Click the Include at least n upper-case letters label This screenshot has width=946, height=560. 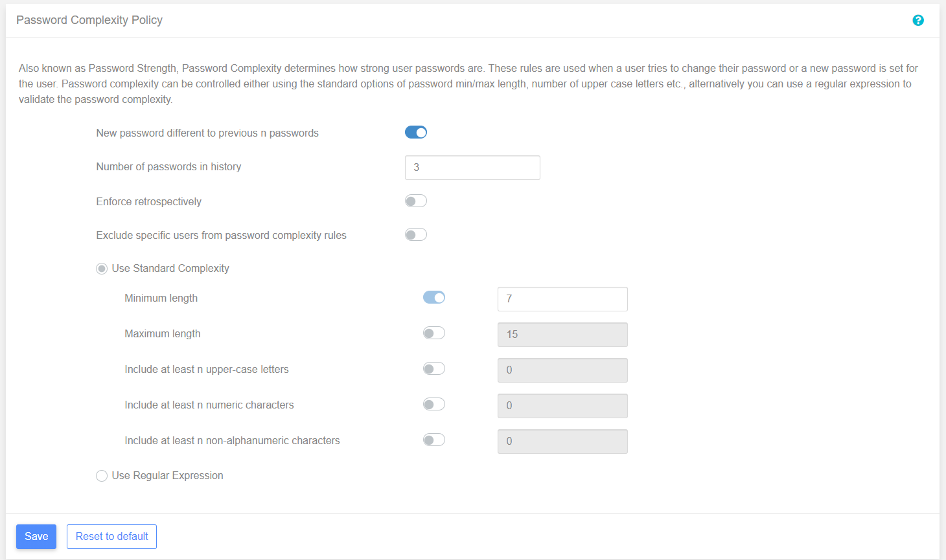[207, 370]
